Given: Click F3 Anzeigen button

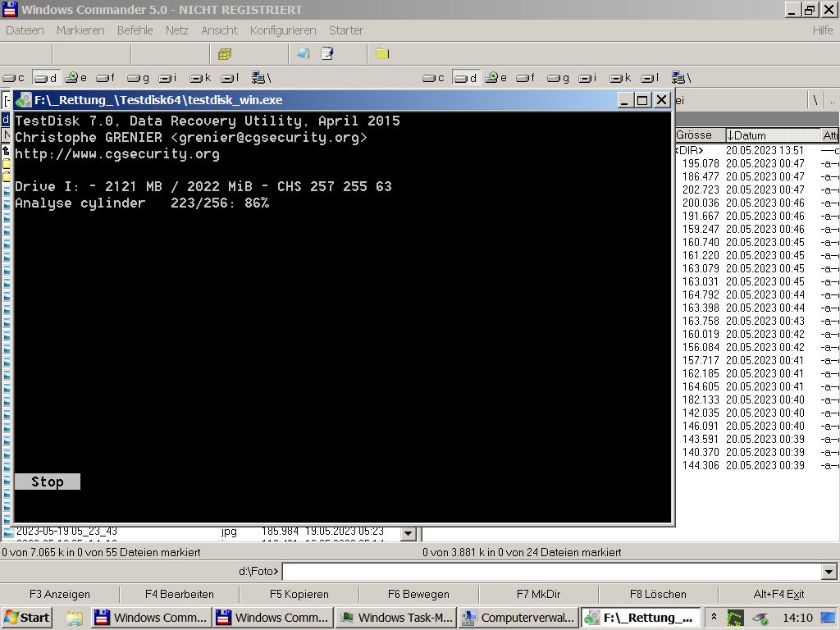Looking at the screenshot, I should pos(59,594).
